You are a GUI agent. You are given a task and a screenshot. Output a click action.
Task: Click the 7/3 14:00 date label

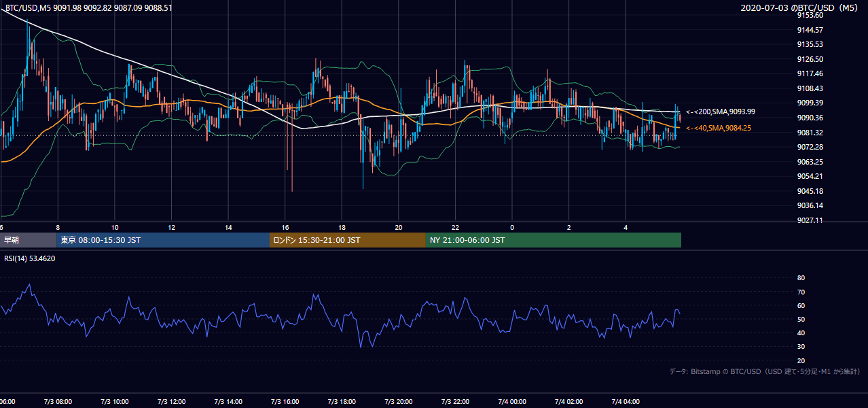tap(228, 402)
